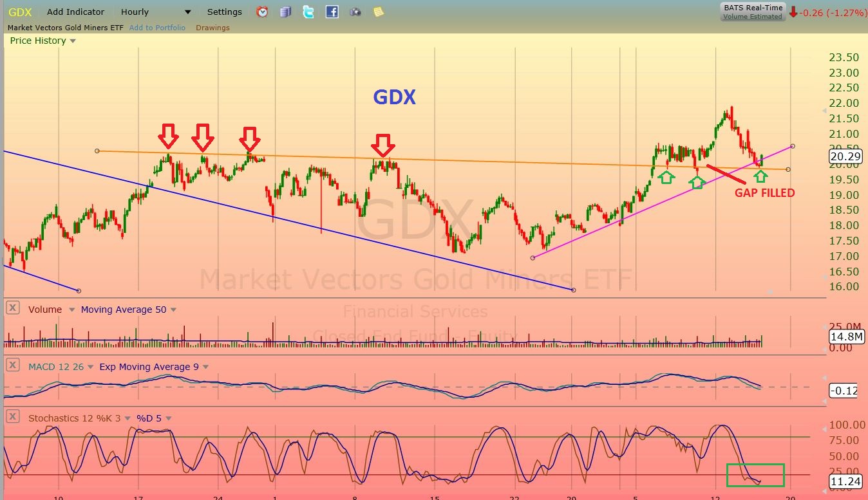The width and height of the screenshot is (868, 500).
Task: Click the 16.00 price axis value
Action: [844, 286]
